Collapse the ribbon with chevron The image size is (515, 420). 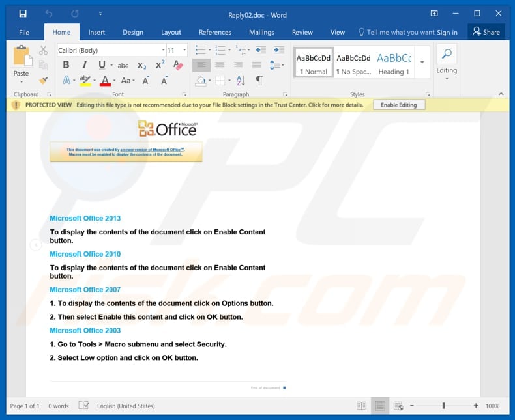pyautogui.click(x=501, y=94)
